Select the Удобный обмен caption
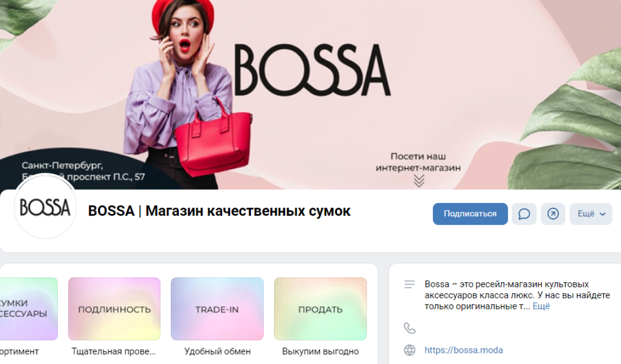This screenshot has height=364, width=621. (217, 351)
